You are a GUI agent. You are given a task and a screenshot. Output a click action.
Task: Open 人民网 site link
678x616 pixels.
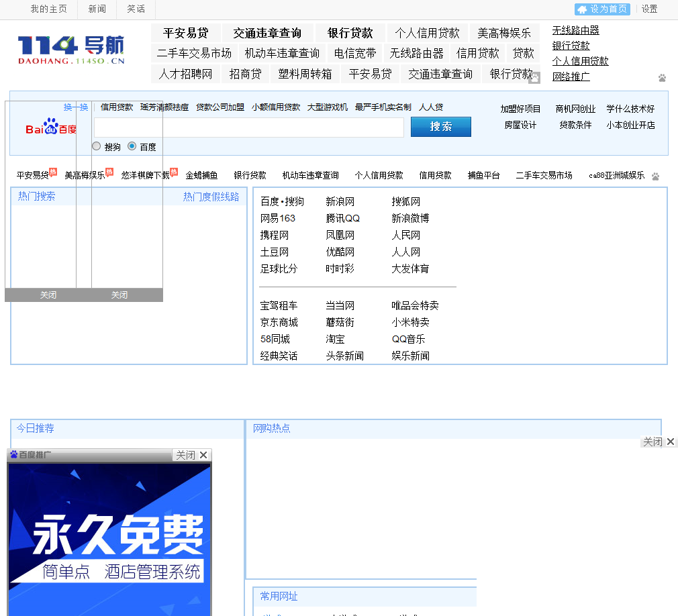(x=405, y=235)
